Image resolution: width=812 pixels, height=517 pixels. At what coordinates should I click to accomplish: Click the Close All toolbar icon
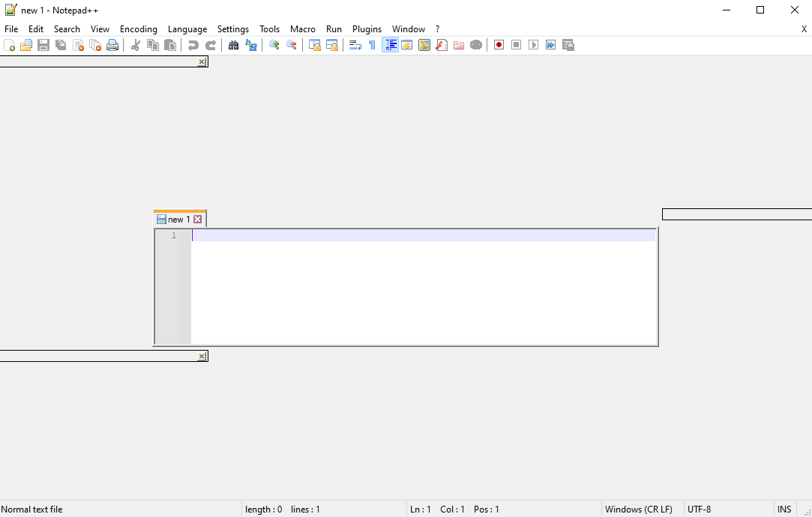click(x=95, y=45)
